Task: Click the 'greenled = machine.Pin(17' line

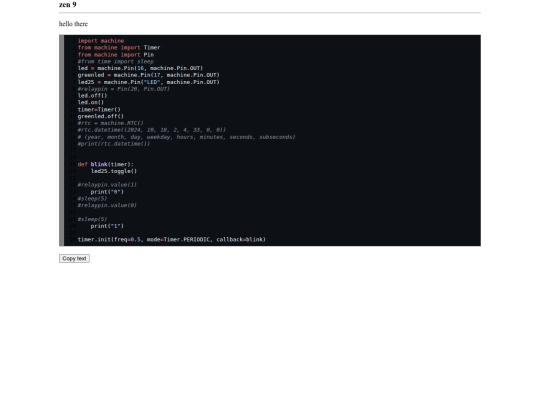Action: (148, 75)
